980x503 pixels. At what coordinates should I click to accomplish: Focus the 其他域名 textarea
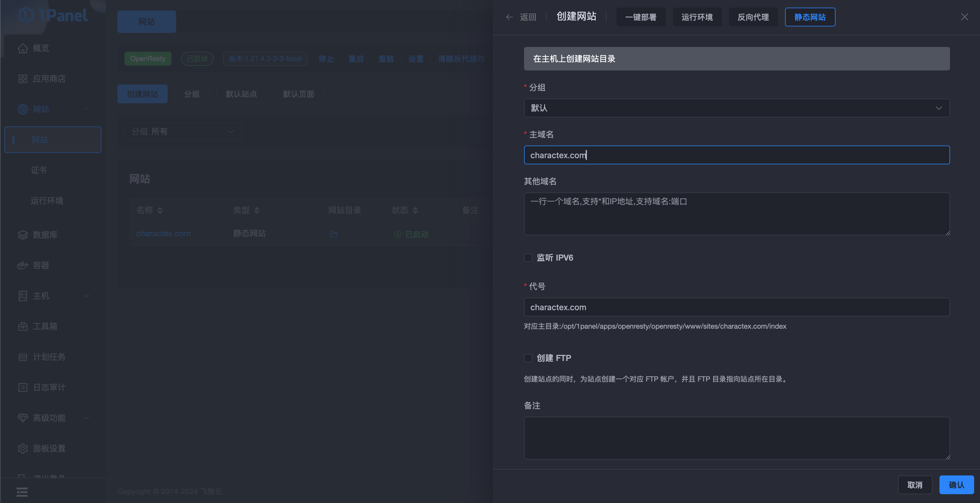(x=737, y=214)
